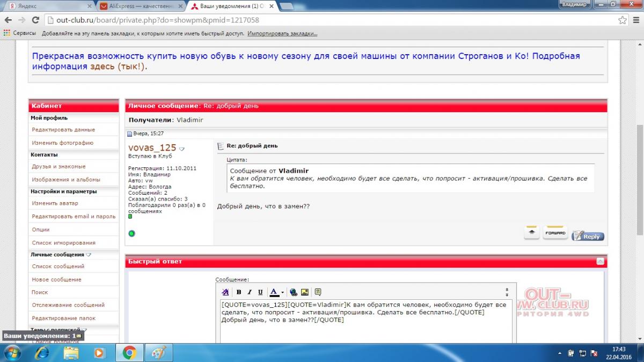
Task: Click the здесь (тык!) link in the banner
Action: coord(118,67)
